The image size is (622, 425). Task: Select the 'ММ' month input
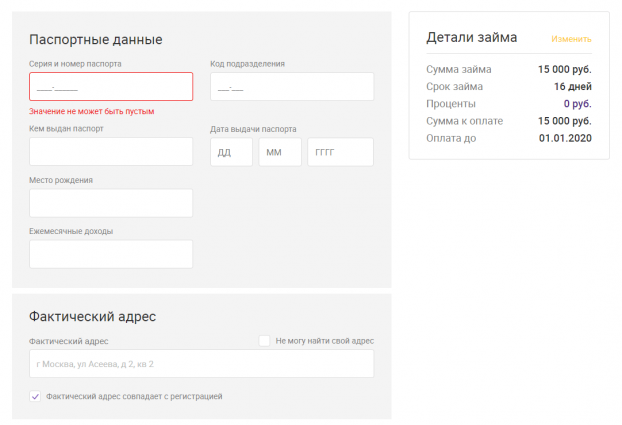coord(279,152)
